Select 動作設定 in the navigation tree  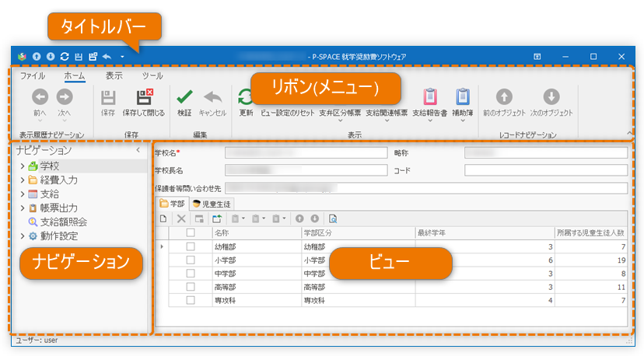[59, 236]
